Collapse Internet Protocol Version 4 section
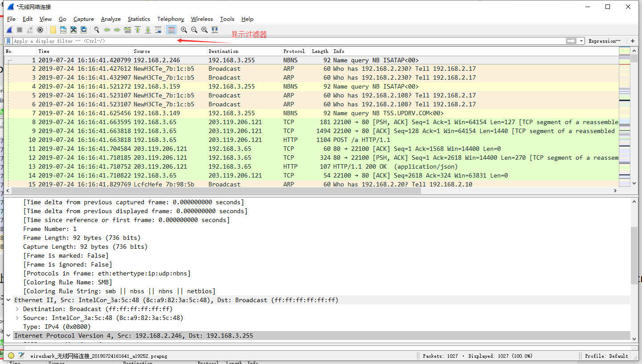642x364 pixels. point(8,336)
